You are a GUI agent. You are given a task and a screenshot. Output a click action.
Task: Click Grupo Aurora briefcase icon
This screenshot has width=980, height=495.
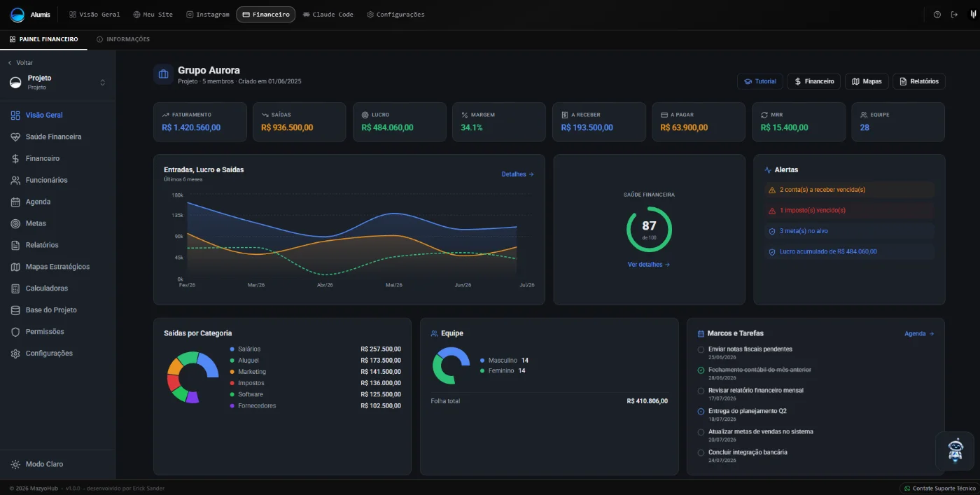pos(163,74)
